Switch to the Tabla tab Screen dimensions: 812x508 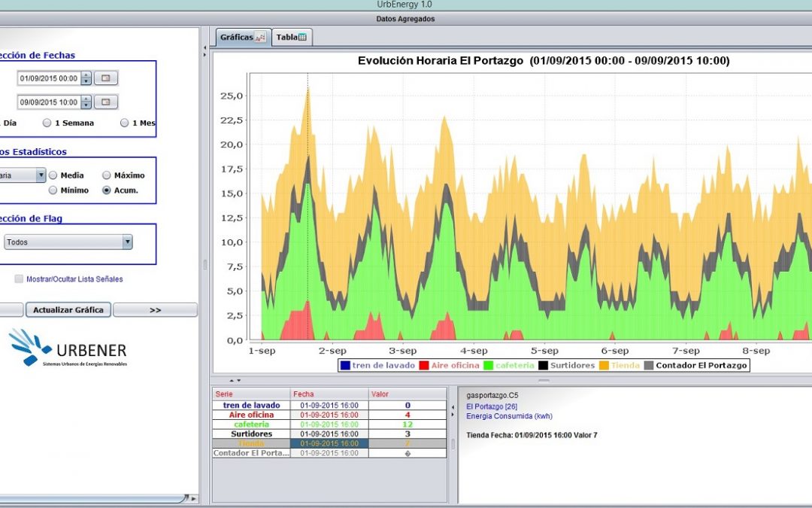291,38
